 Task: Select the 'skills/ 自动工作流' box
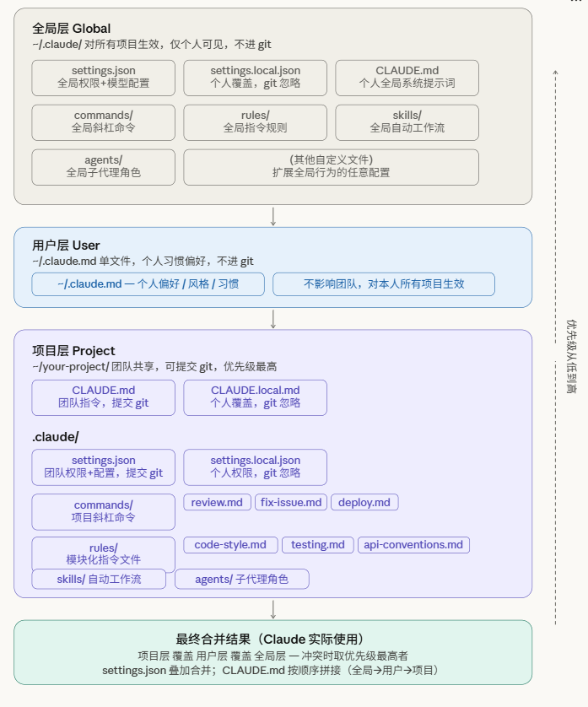[99, 579]
